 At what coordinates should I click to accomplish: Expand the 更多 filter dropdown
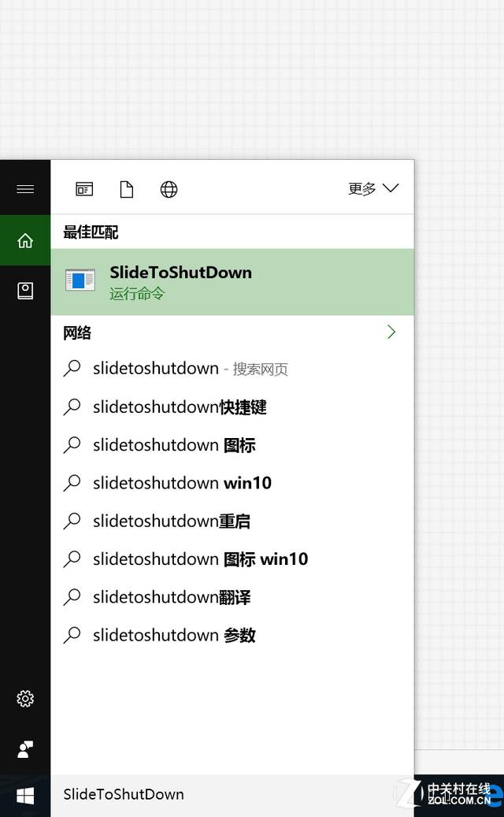(x=373, y=188)
